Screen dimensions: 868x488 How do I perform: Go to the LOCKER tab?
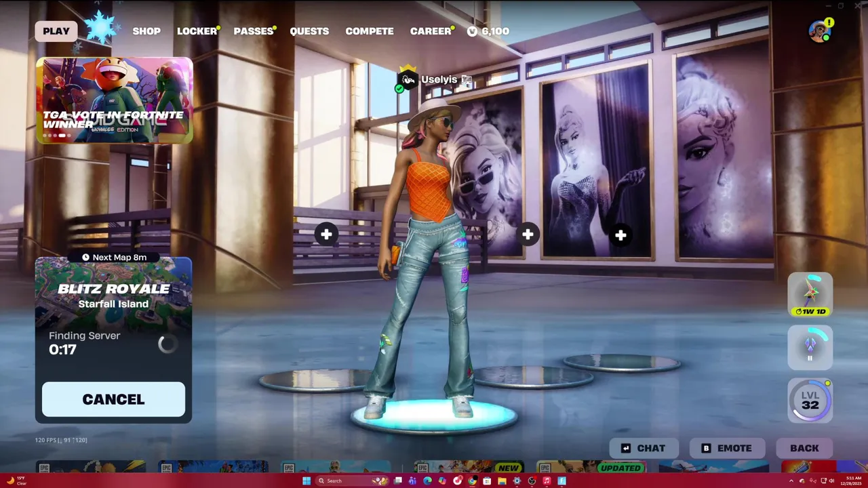[x=197, y=31]
